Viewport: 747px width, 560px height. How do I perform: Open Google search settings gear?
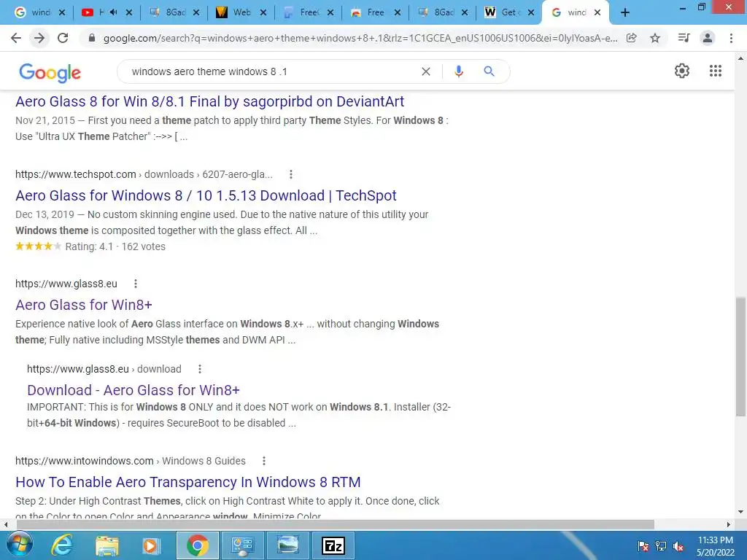(x=682, y=71)
